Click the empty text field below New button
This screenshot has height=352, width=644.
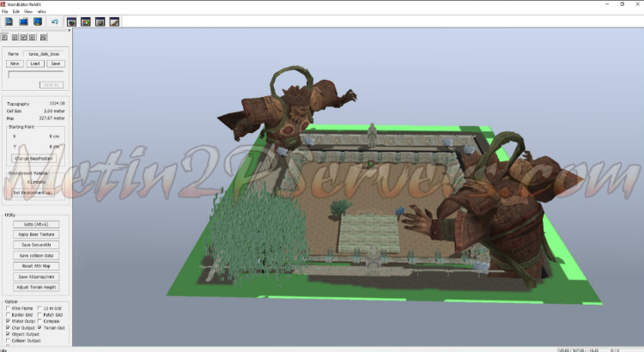[36, 75]
